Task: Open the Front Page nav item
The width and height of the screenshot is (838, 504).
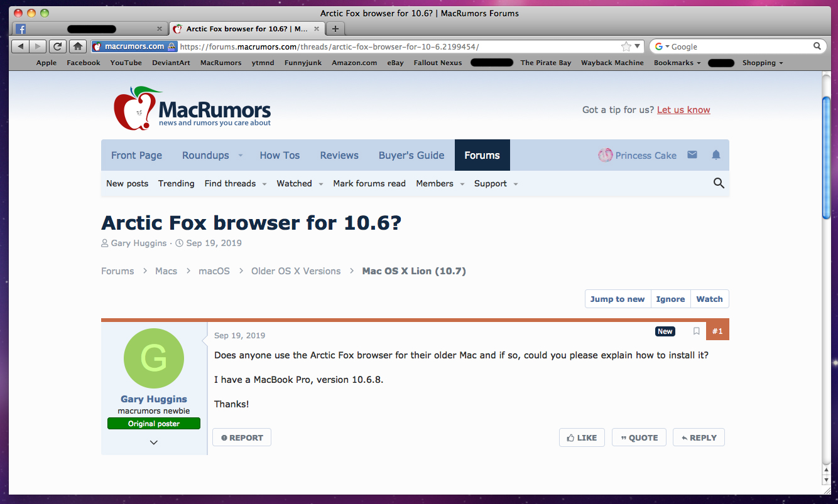Action: tap(136, 155)
